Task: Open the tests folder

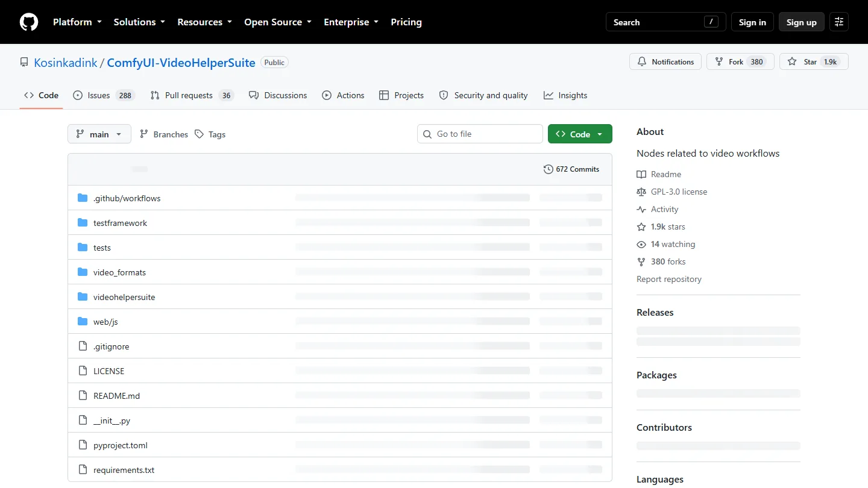Action: [x=102, y=248]
